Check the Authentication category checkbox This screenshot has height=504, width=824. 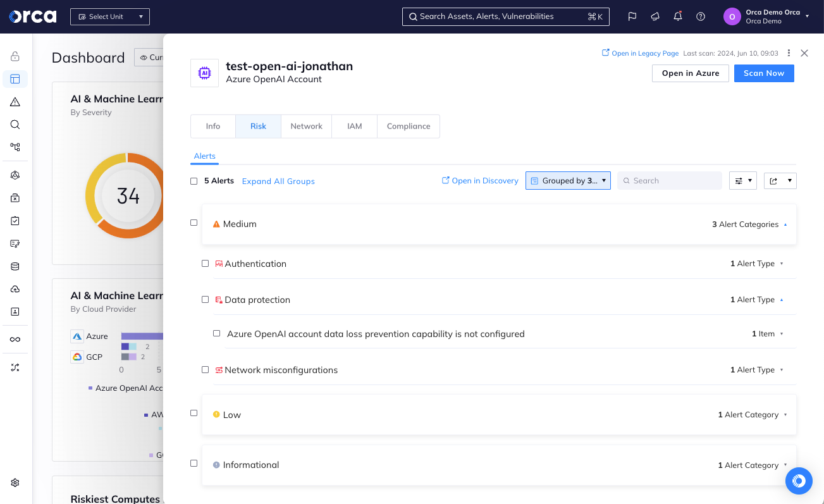click(206, 263)
